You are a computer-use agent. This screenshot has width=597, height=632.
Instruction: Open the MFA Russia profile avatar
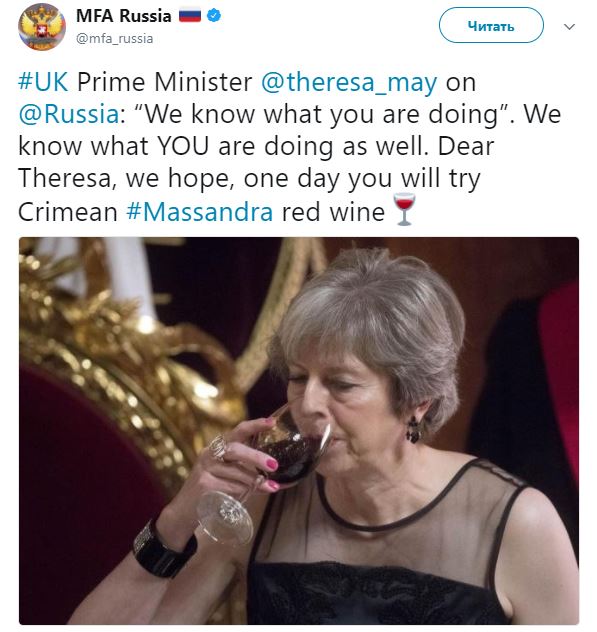(x=42, y=27)
